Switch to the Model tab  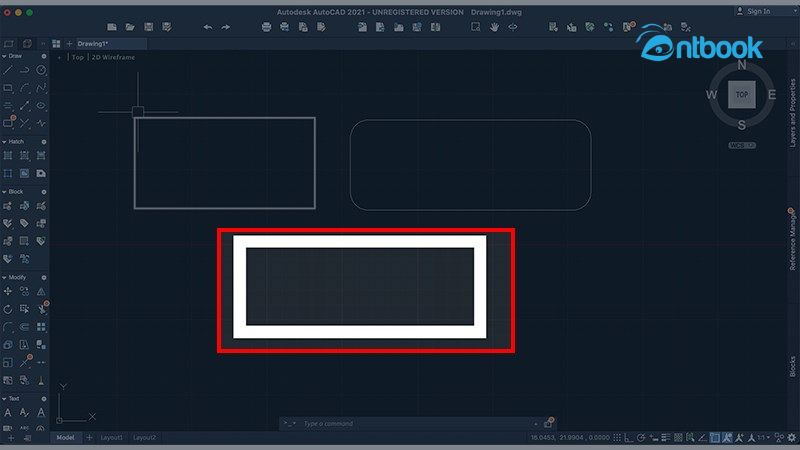pos(65,438)
